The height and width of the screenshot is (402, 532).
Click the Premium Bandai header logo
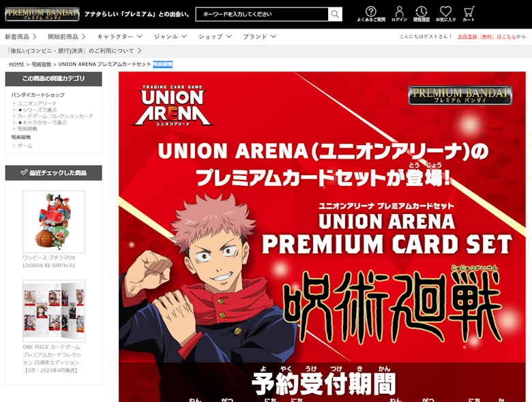point(42,14)
